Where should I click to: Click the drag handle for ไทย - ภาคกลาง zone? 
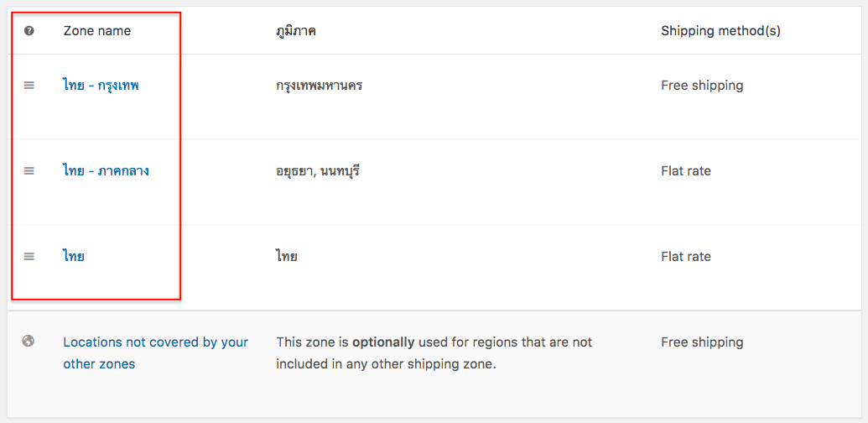(x=29, y=171)
